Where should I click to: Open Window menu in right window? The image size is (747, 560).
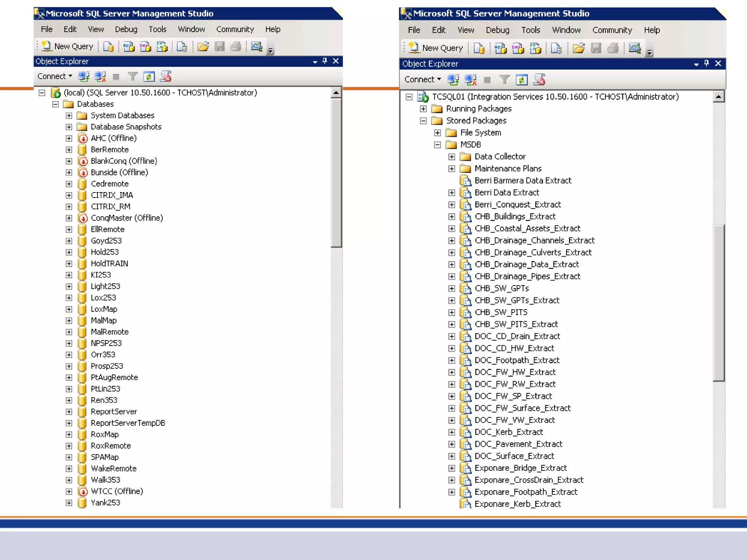point(566,30)
